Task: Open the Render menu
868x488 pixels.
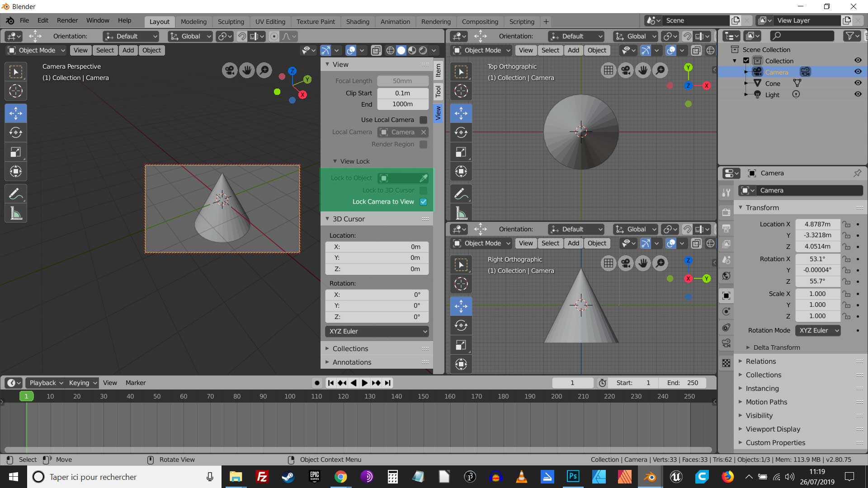Action: pyautogui.click(x=67, y=20)
